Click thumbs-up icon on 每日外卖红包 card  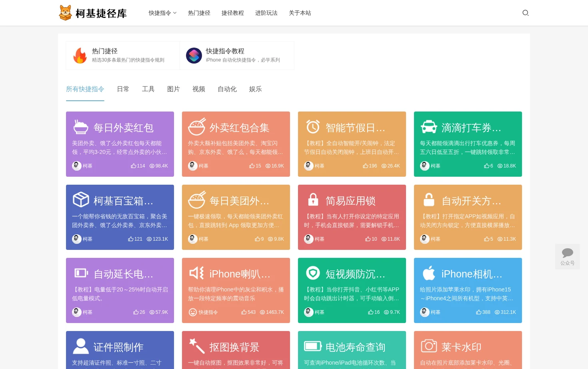(134, 166)
